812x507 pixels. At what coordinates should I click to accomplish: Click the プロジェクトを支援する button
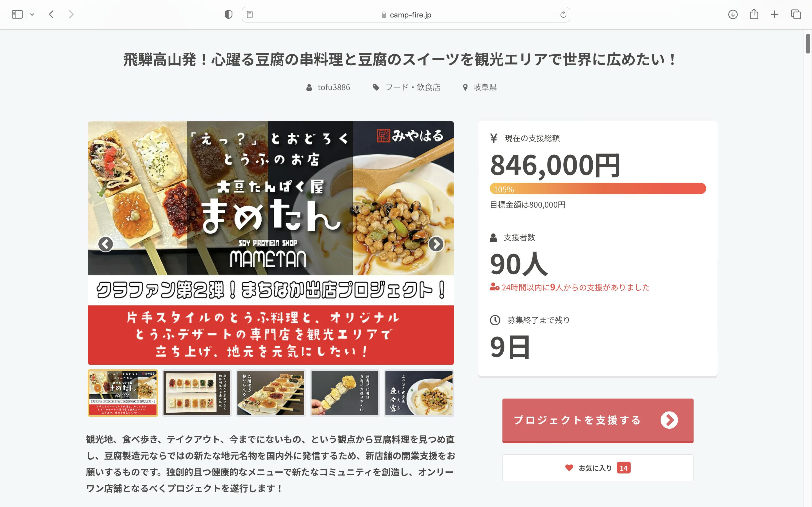[598, 421]
